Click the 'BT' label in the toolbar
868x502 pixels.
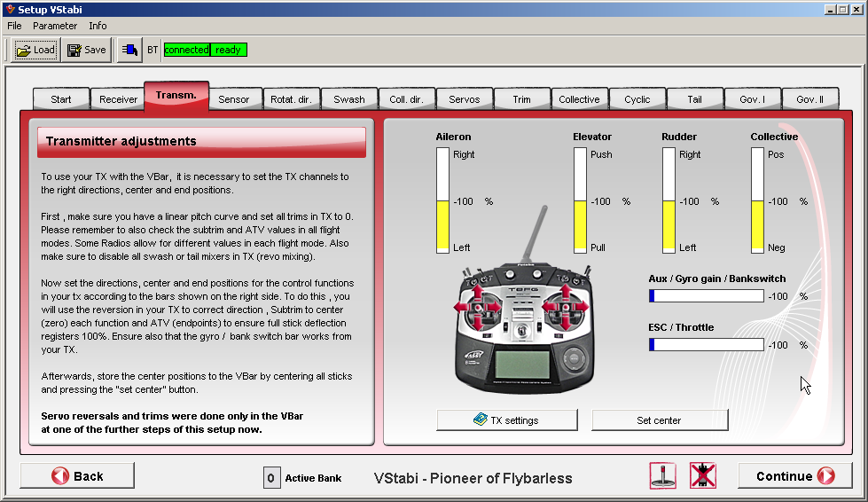152,50
